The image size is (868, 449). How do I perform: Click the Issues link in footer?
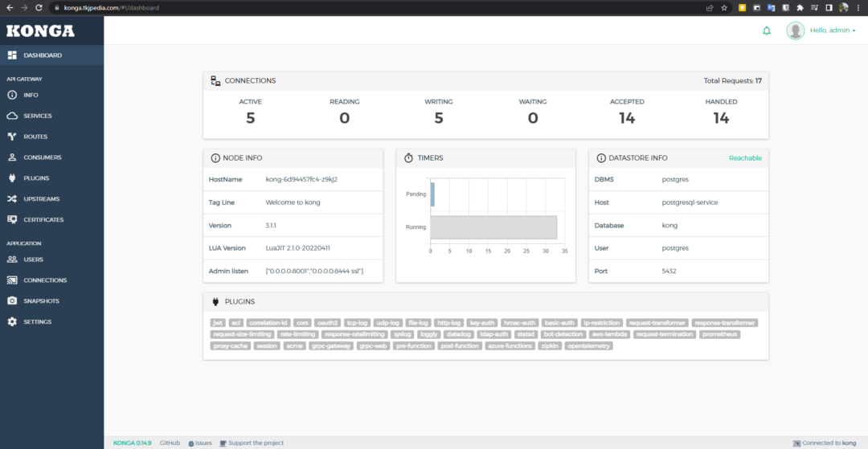tap(200, 443)
